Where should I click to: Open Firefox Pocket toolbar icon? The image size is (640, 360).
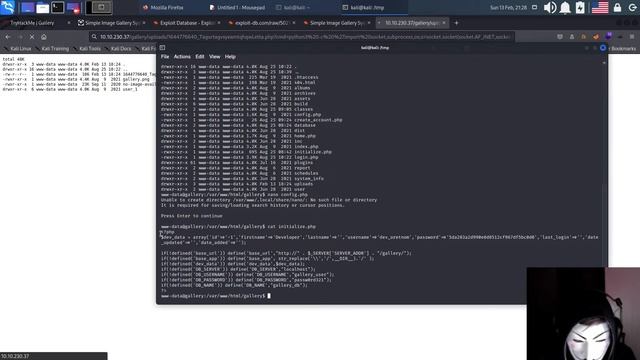[560, 37]
